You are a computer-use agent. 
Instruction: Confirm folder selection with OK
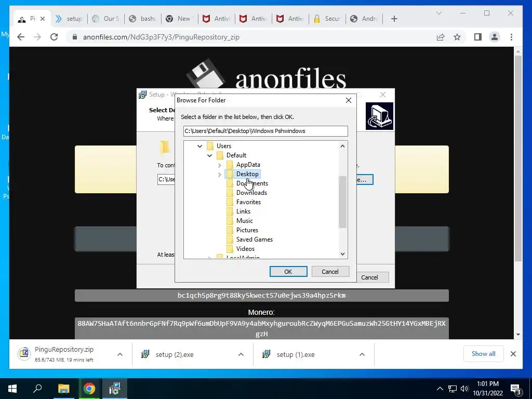288,272
